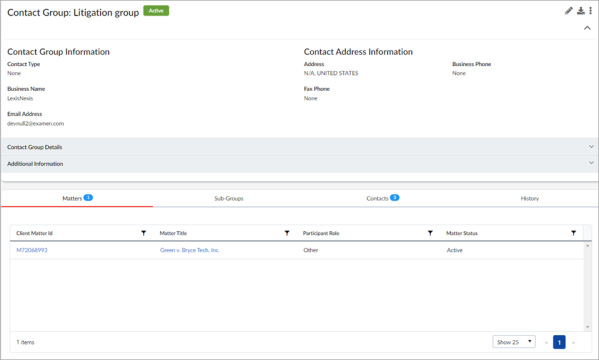Click the LexisNexis business name value
This screenshot has height=360, width=599.
tap(20, 98)
